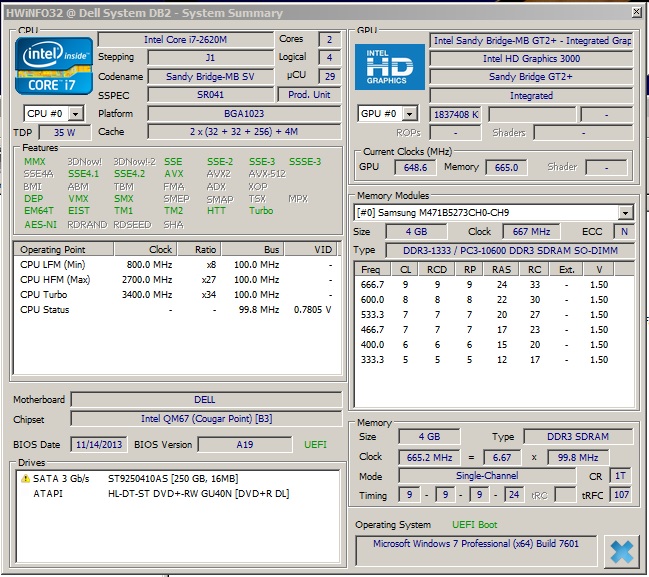Viewport: 649px width, 577px height.
Task: Click the Prod. Unit field
Action: point(309,95)
